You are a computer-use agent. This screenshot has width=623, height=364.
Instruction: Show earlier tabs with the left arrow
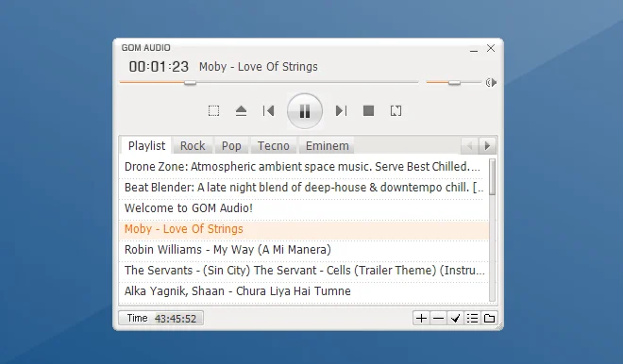pos(470,145)
